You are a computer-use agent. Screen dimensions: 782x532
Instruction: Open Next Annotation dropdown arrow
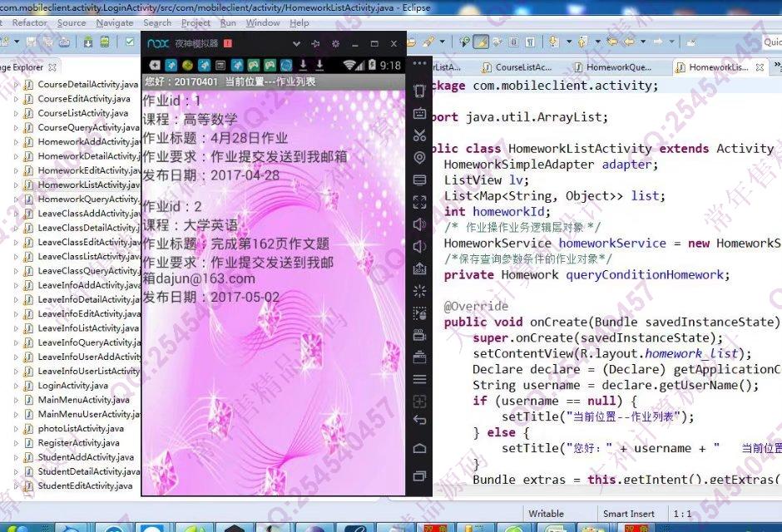click(568, 42)
